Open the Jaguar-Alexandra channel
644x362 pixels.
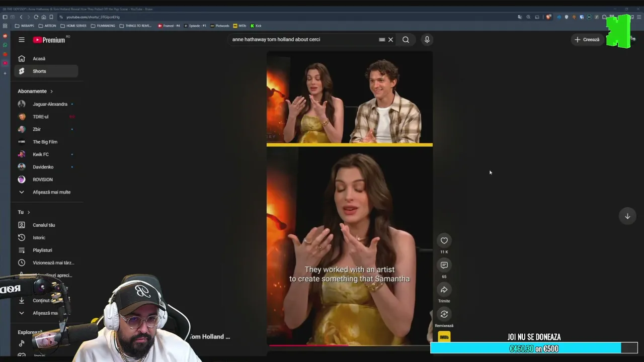[x=46, y=104]
